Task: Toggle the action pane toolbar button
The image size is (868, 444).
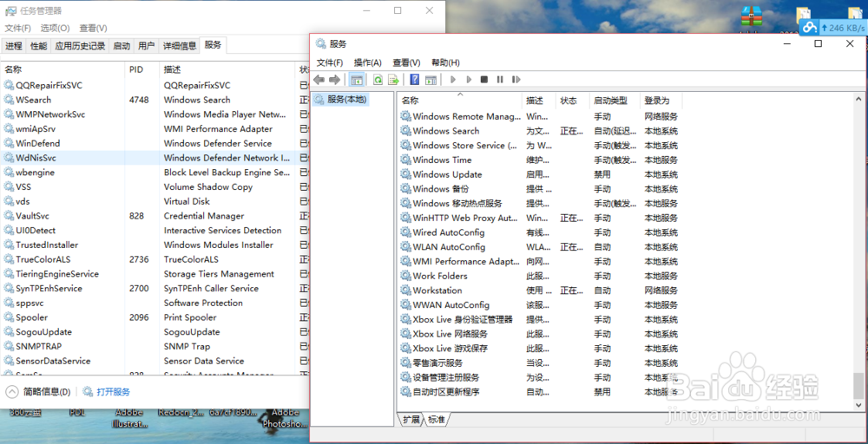Action: point(431,80)
